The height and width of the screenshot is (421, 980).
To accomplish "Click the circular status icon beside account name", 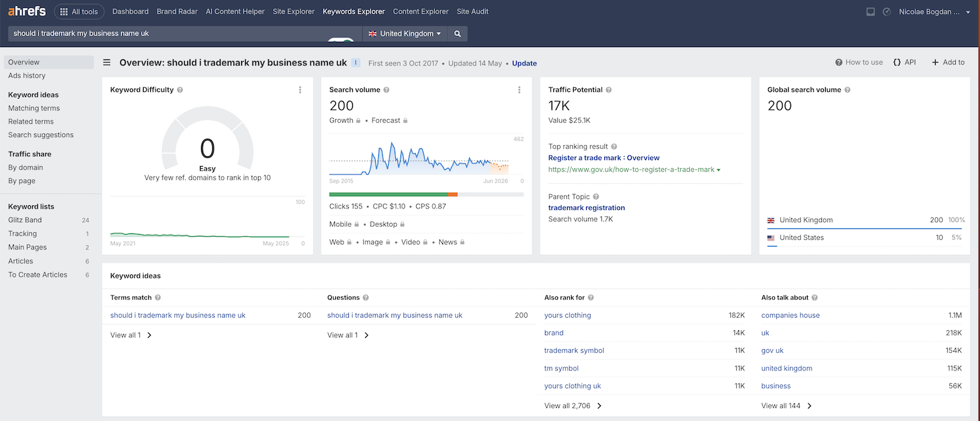I will click(887, 12).
